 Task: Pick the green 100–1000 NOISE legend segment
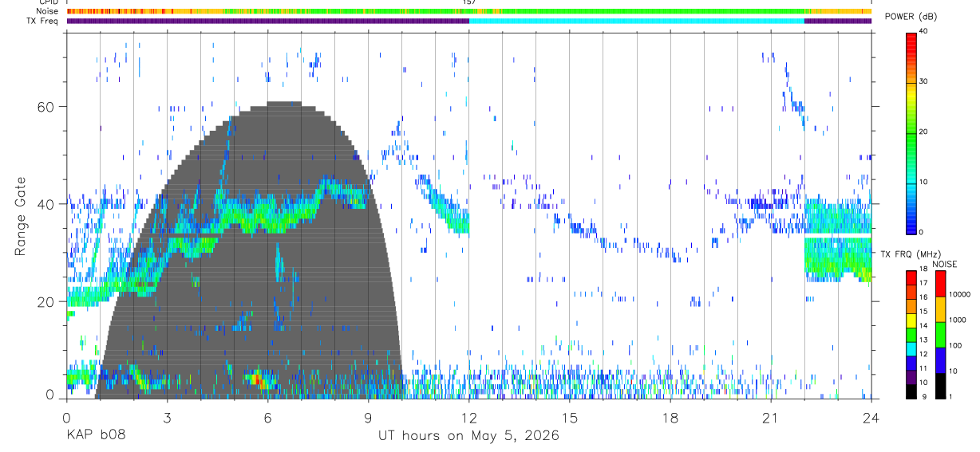pos(940,335)
